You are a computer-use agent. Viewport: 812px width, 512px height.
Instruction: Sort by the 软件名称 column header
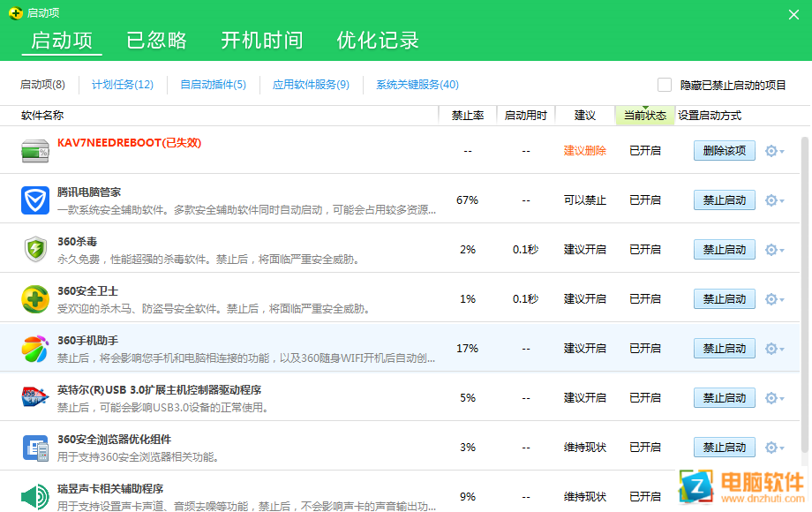pos(42,116)
